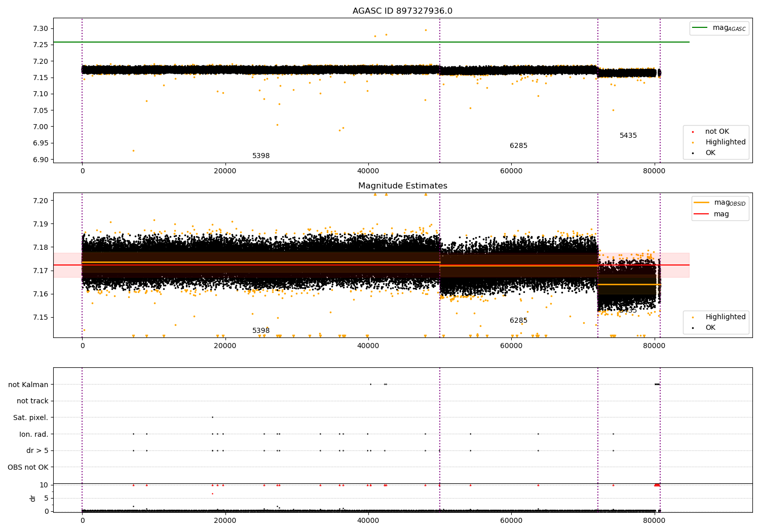760x532 pixels.
Task: Click the 'Ion. rad.' row label
Action: pyautogui.click(x=34, y=434)
